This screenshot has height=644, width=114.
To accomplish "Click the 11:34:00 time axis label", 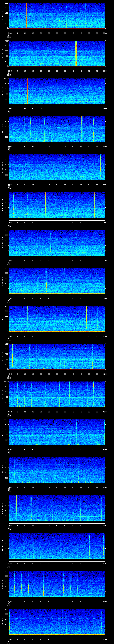I will coord(9,147).
